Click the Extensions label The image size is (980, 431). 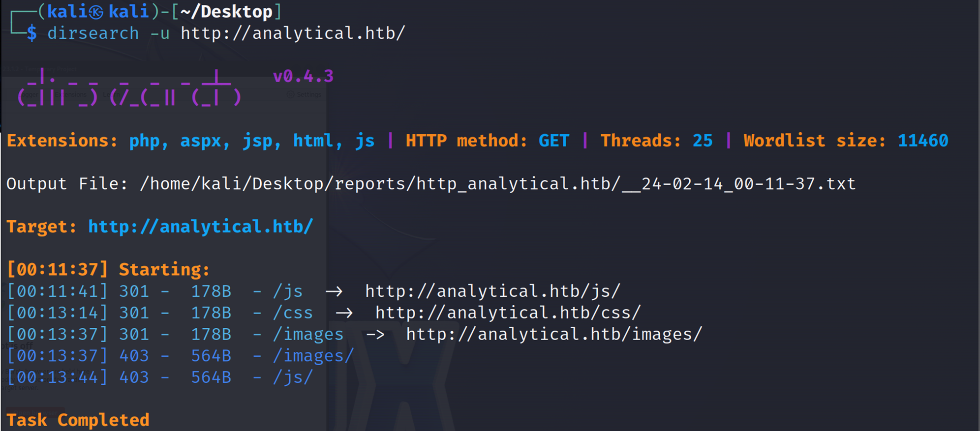62,141
